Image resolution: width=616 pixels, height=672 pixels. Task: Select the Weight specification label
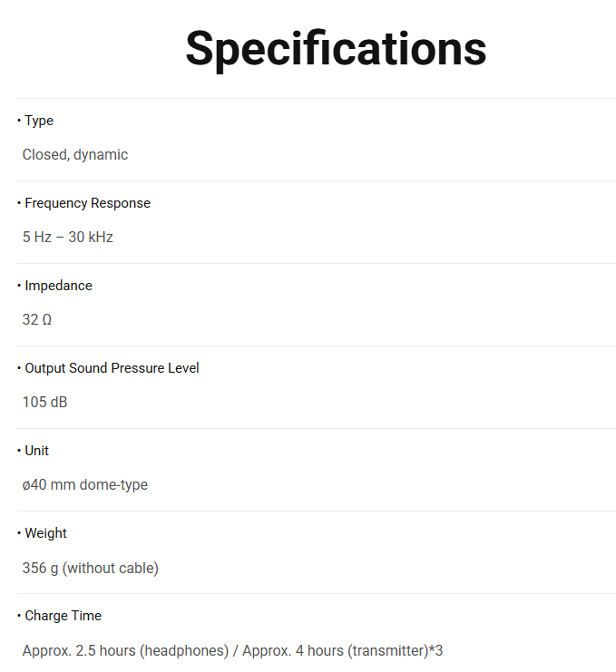[45, 533]
